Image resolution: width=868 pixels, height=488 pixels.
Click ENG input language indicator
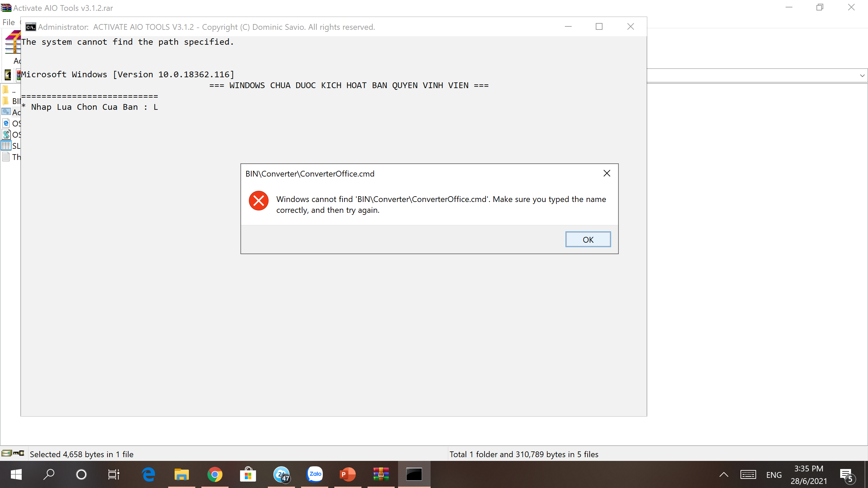[x=774, y=475]
